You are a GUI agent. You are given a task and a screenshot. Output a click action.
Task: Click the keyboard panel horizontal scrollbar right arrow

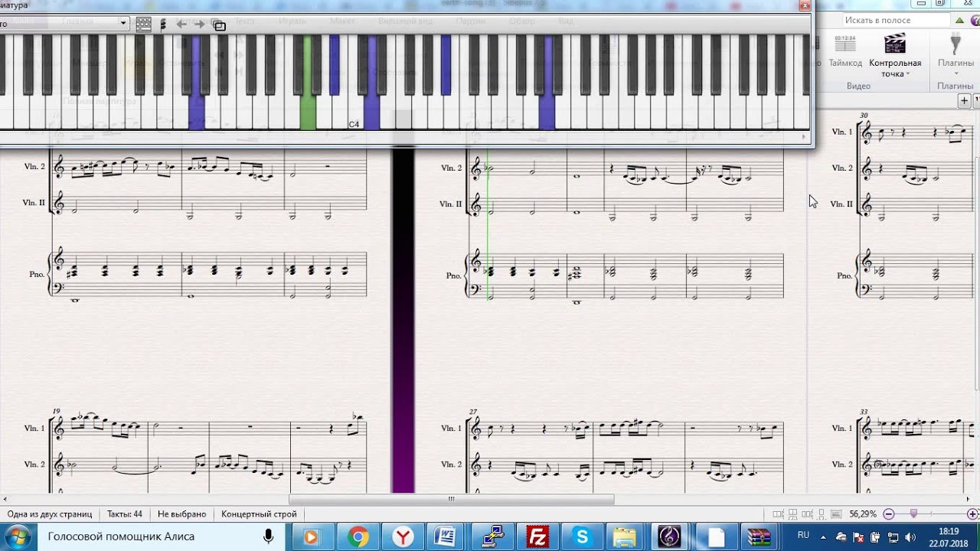click(x=804, y=138)
